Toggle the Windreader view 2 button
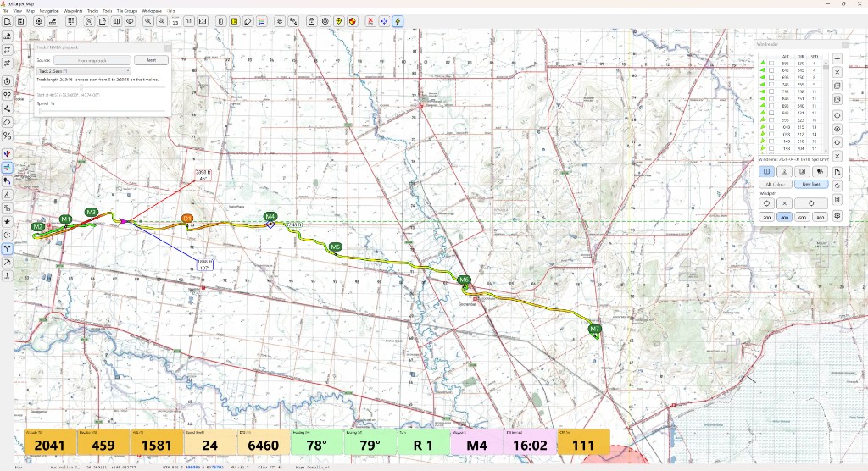 (x=784, y=172)
